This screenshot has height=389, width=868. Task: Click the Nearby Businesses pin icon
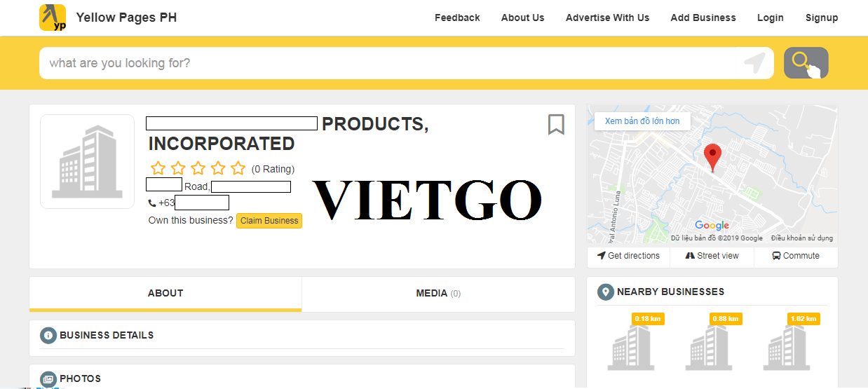click(x=606, y=292)
